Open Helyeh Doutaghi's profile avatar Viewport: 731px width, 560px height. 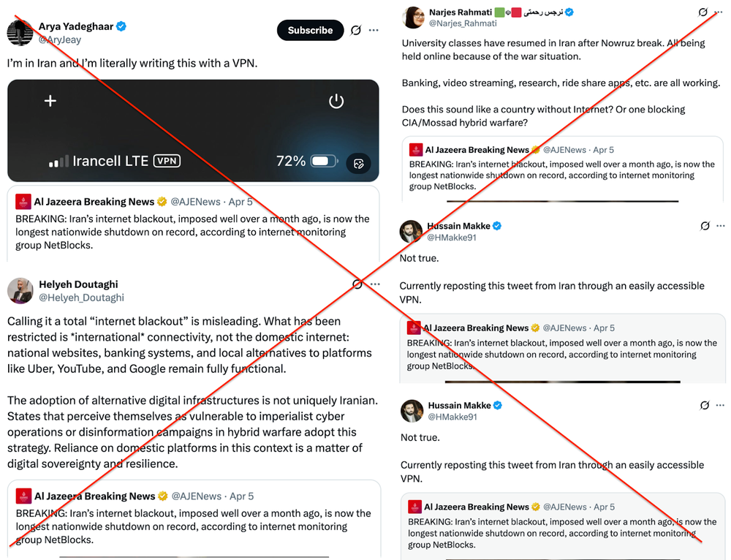point(20,290)
